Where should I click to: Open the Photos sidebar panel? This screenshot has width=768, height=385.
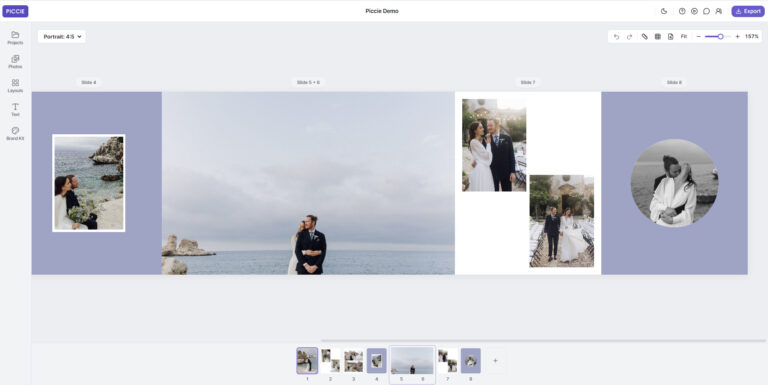point(15,62)
